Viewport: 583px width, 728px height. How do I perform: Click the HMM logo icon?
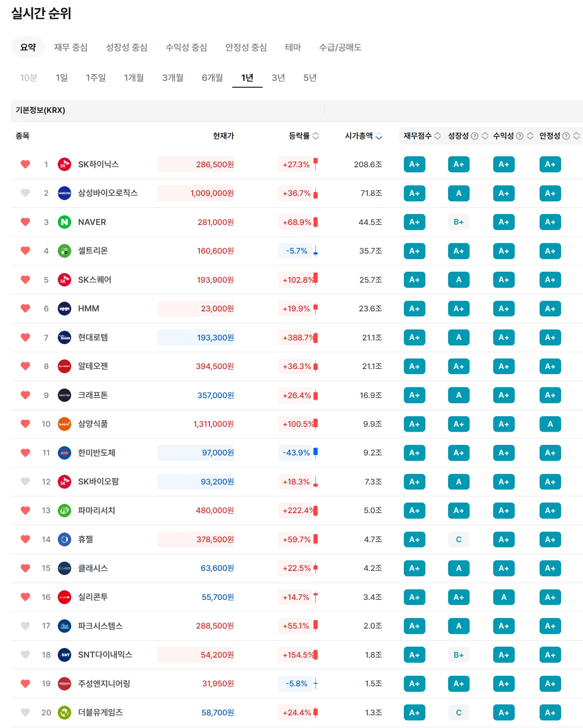tap(64, 308)
